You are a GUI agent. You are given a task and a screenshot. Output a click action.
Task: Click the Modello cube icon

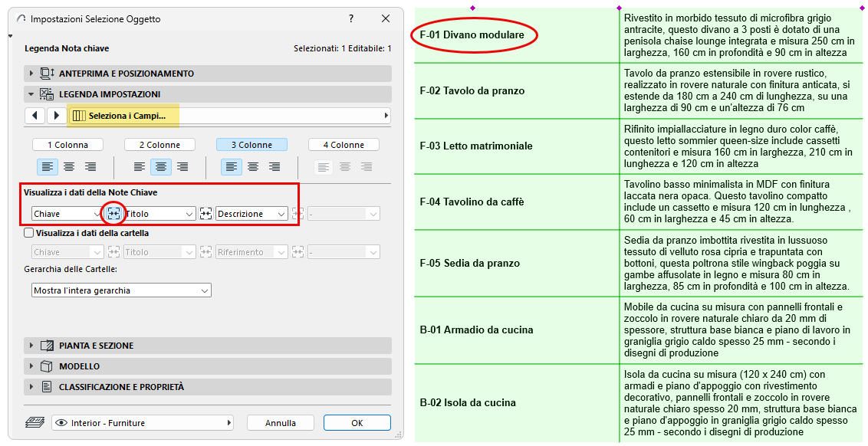47,366
